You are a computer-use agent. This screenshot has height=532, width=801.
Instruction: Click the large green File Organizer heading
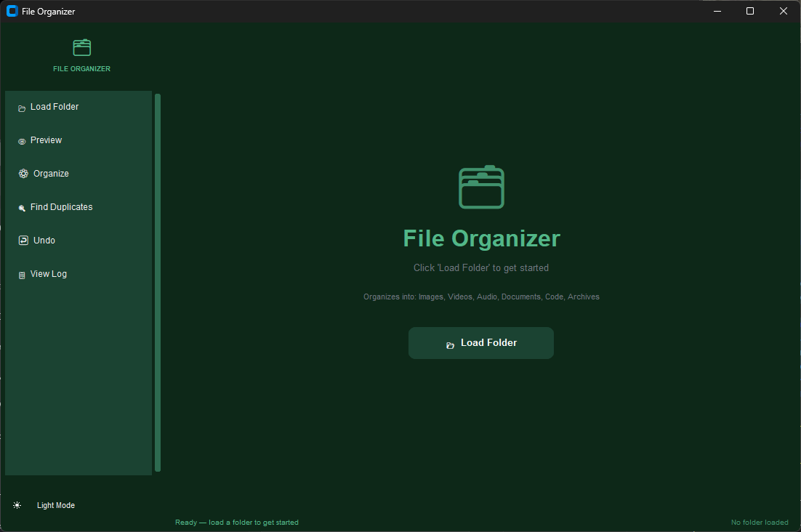tap(481, 238)
